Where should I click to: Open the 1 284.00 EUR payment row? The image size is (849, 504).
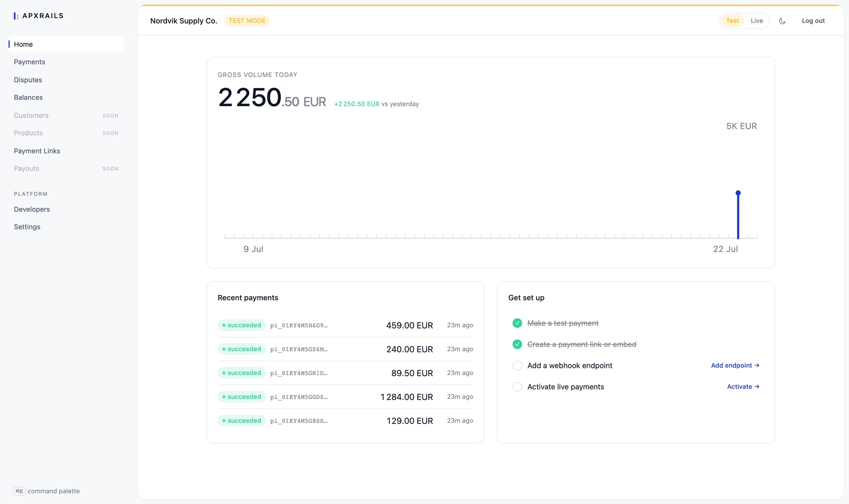345,397
